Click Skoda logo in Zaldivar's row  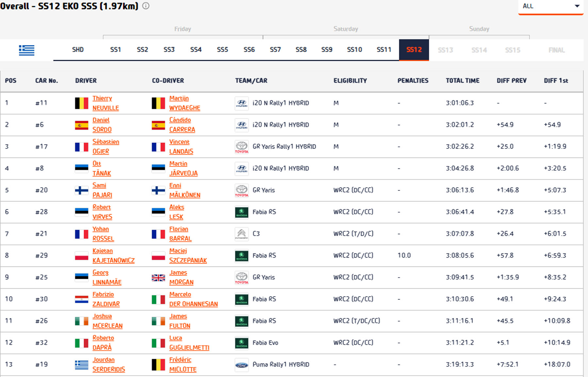tap(242, 299)
